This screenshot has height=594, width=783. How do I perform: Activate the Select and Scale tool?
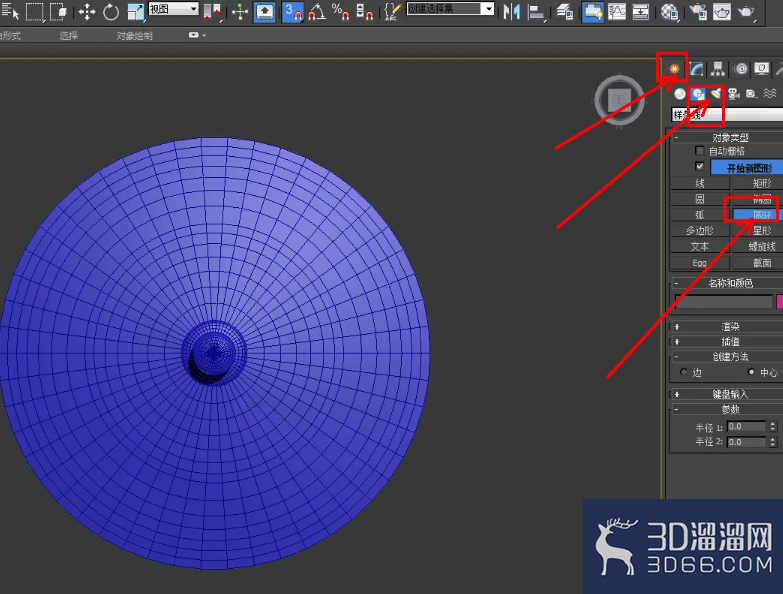point(135,12)
